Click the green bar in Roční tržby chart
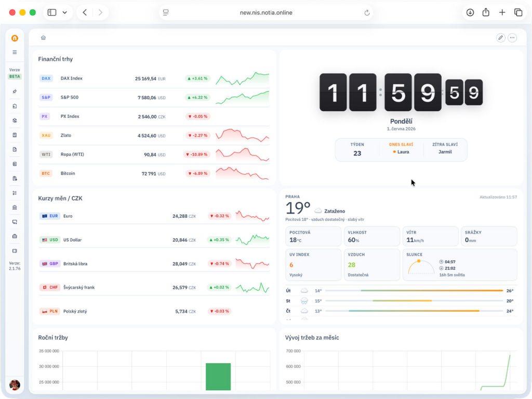Image resolution: width=532 pixels, height=399 pixels. click(x=218, y=377)
